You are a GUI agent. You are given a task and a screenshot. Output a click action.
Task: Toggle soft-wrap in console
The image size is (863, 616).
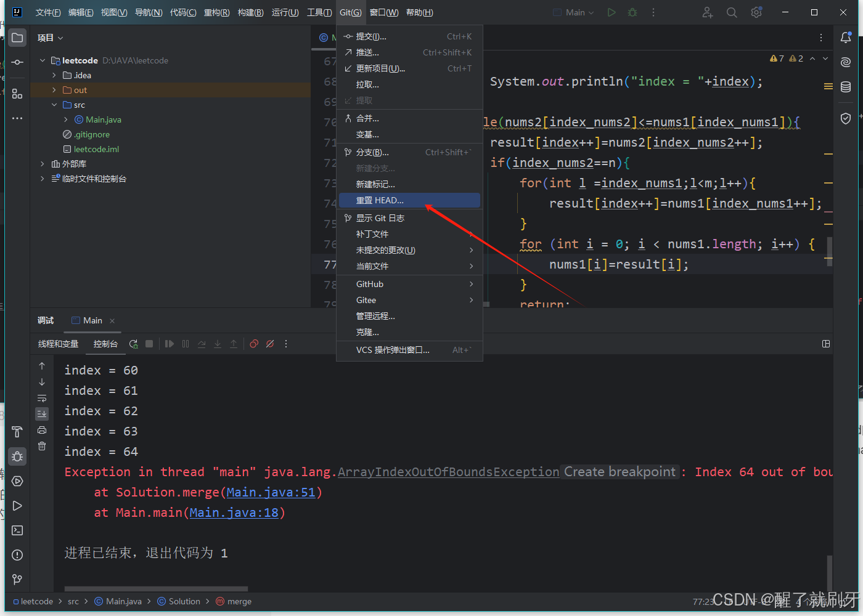tap(42, 398)
